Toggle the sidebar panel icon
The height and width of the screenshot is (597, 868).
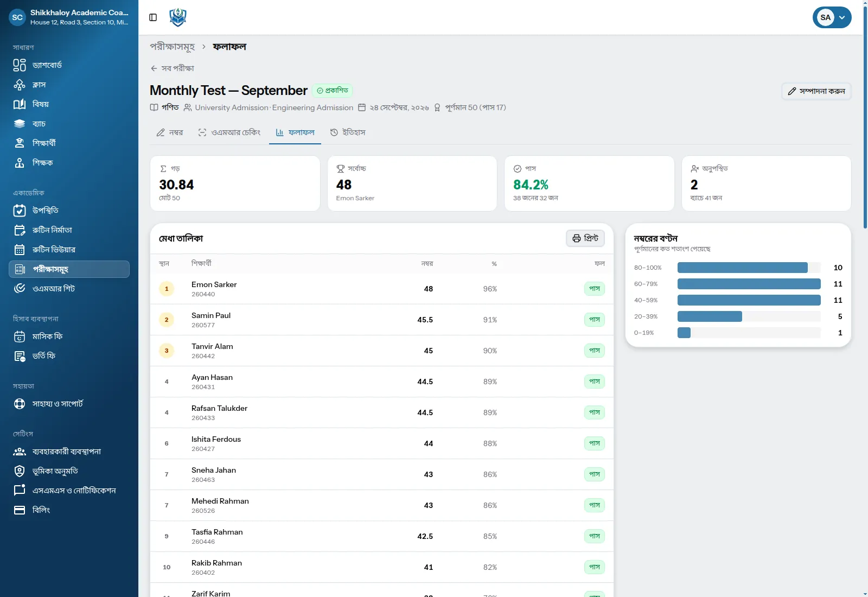pos(153,17)
